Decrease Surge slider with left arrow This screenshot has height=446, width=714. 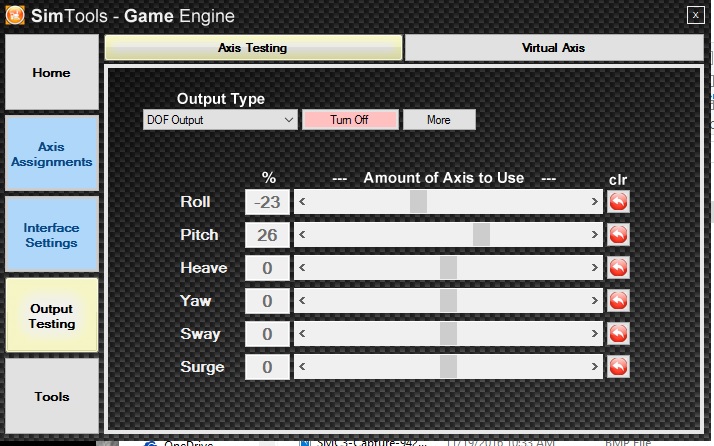pos(302,367)
